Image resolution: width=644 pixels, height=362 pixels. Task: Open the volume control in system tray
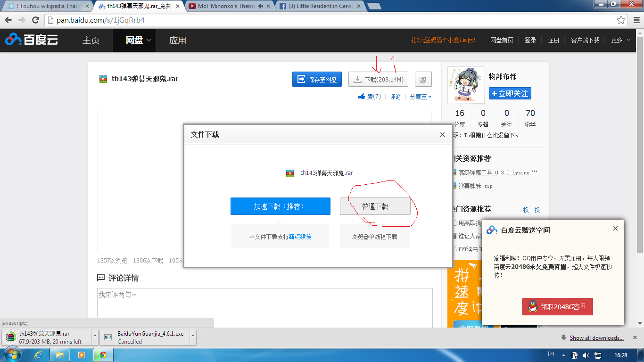click(586, 355)
